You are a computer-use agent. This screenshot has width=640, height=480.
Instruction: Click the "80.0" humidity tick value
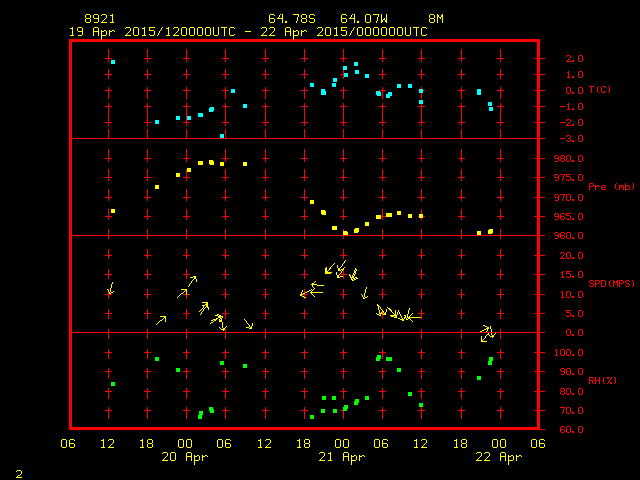click(x=571, y=392)
